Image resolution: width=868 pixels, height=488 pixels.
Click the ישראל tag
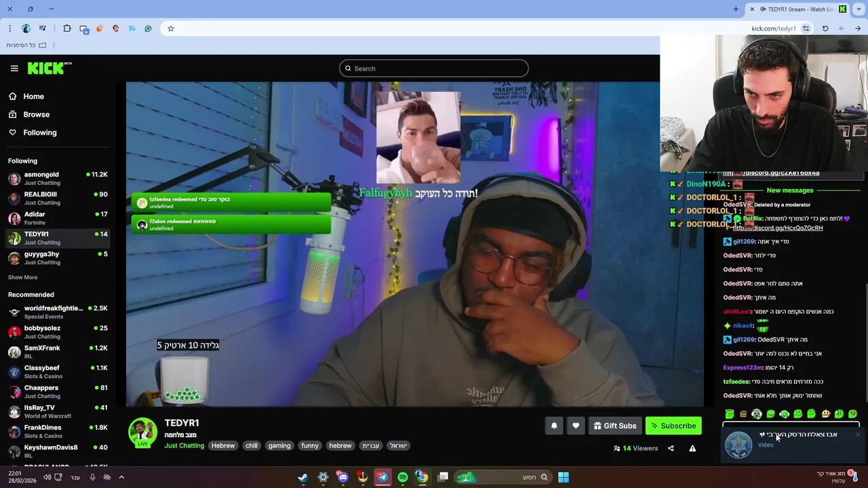coord(398,445)
